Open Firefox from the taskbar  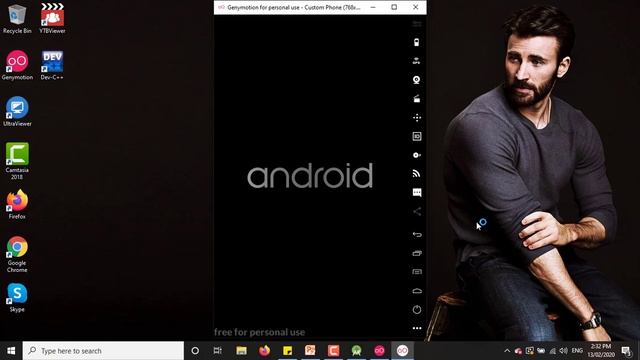(x=264, y=351)
